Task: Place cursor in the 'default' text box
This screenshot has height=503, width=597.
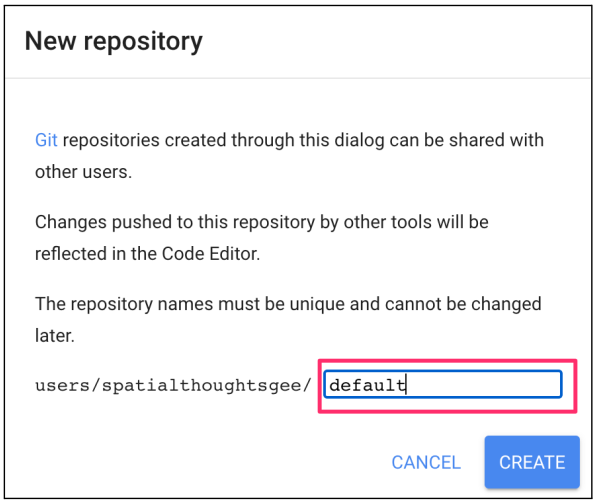Action: pyautogui.click(x=443, y=384)
